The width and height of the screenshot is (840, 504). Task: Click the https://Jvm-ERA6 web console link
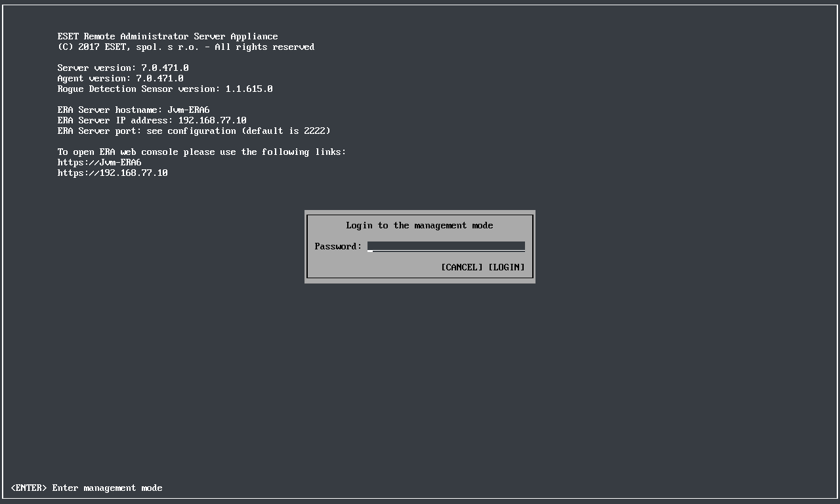pos(99,162)
